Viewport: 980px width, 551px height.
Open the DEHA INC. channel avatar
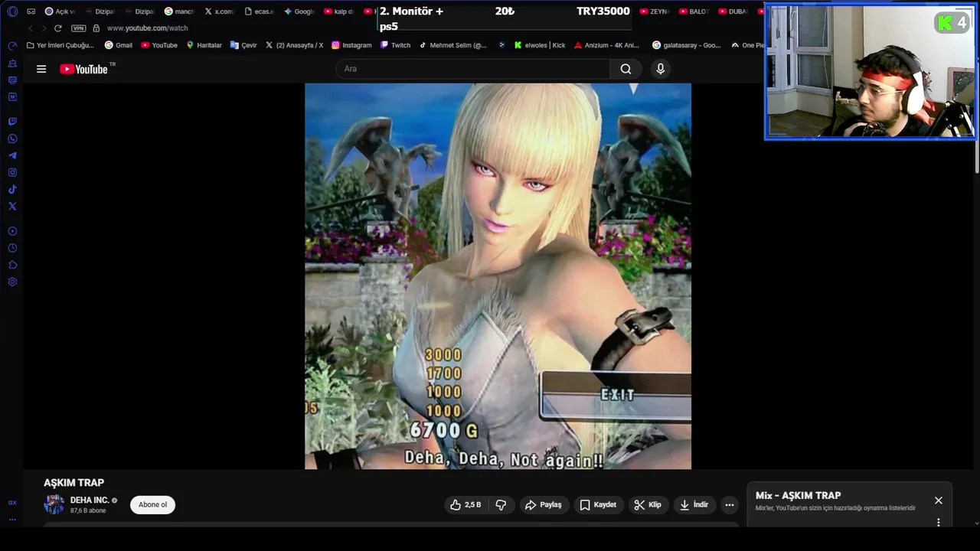tap(54, 504)
